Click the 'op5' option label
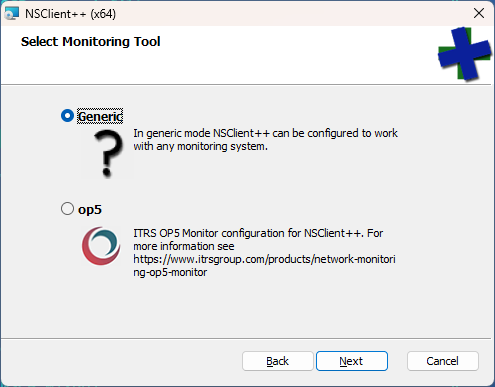This screenshot has width=495, height=387. tap(90, 210)
